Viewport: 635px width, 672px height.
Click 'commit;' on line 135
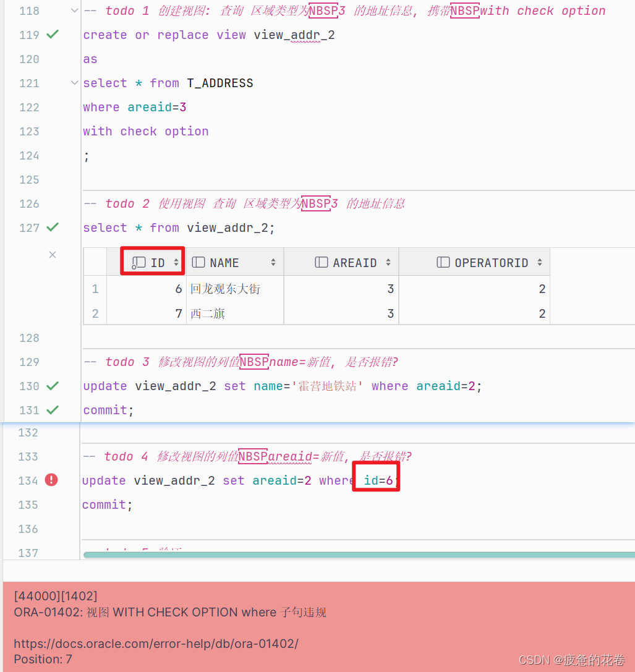pos(107,504)
